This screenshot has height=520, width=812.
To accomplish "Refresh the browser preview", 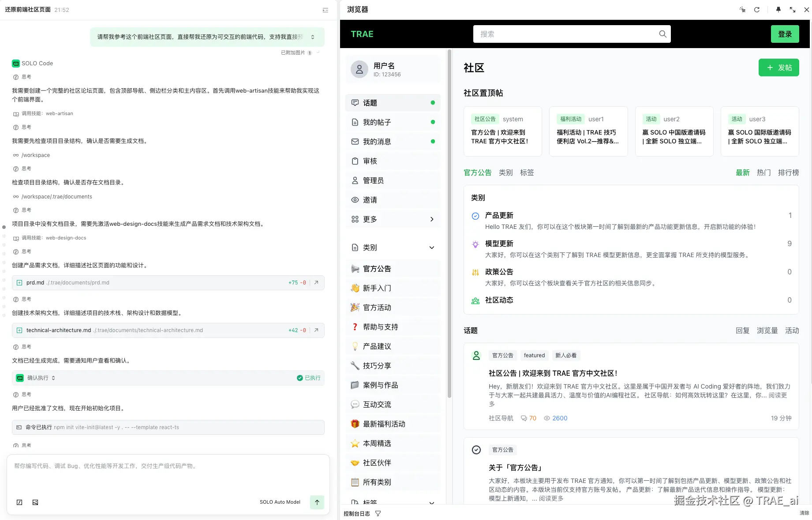I will click(x=757, y=10).
